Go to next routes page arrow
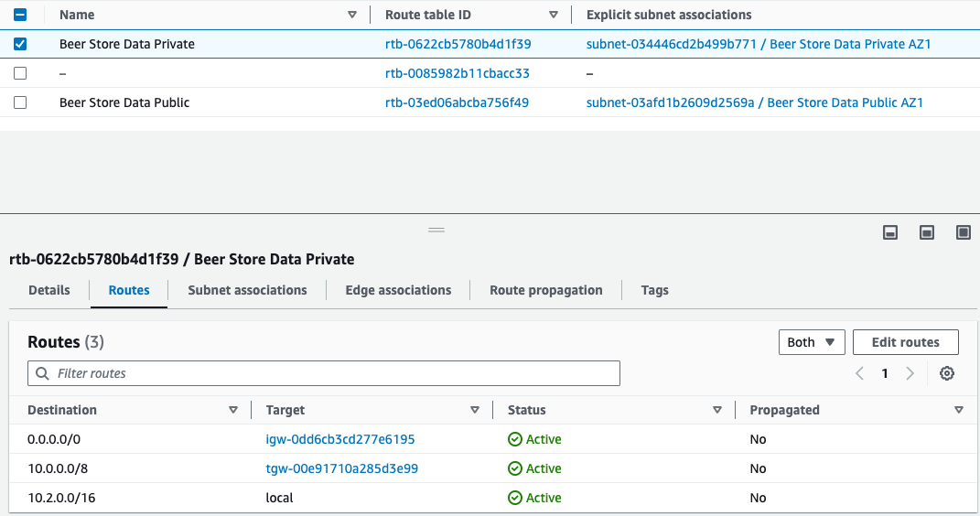The height and width of the screenshot is (516, 980). pos(910,373)
